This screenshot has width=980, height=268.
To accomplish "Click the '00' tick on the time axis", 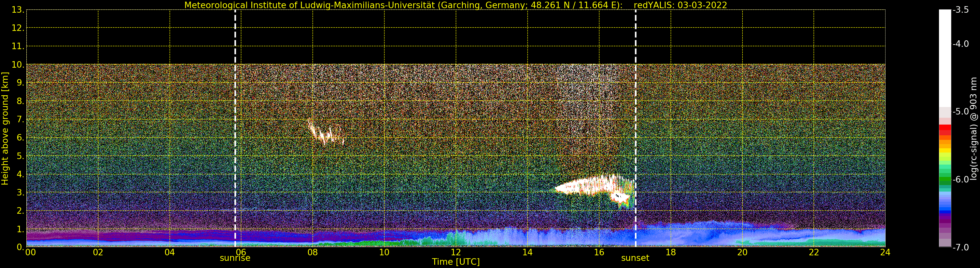I will tap(30, 252).
